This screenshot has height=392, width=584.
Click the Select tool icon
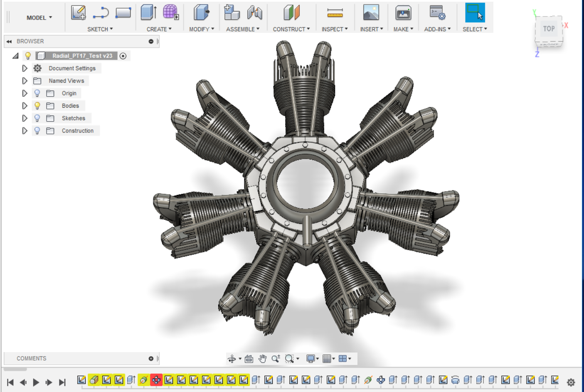pos(475,12)
